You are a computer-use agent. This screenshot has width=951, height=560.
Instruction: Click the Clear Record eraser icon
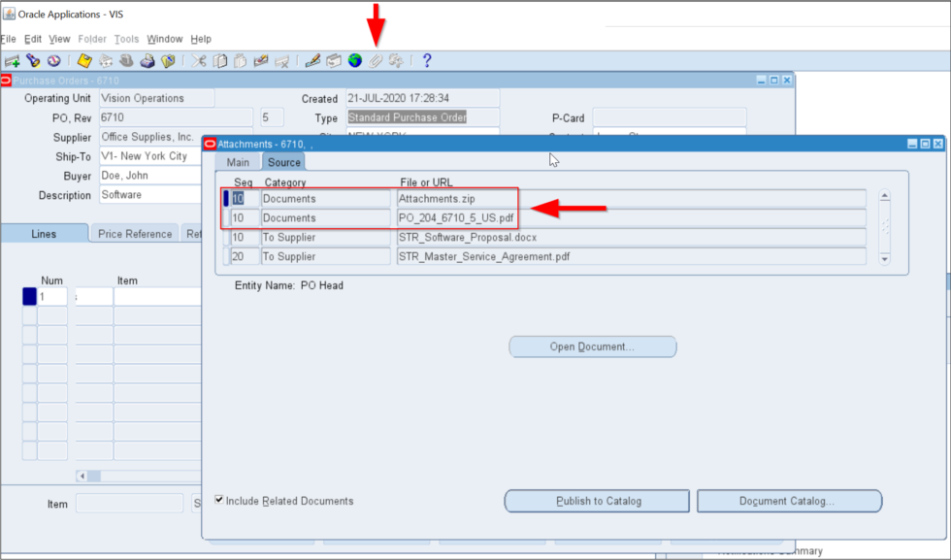tap(262, 60)
